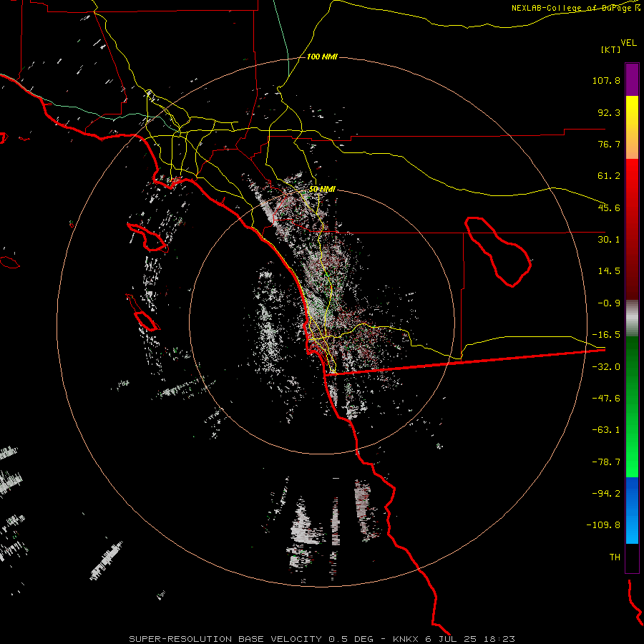Click the -78.7 scale value
Image resolution: width=644 pixels, height=644 pixels.
pos(606,462)
